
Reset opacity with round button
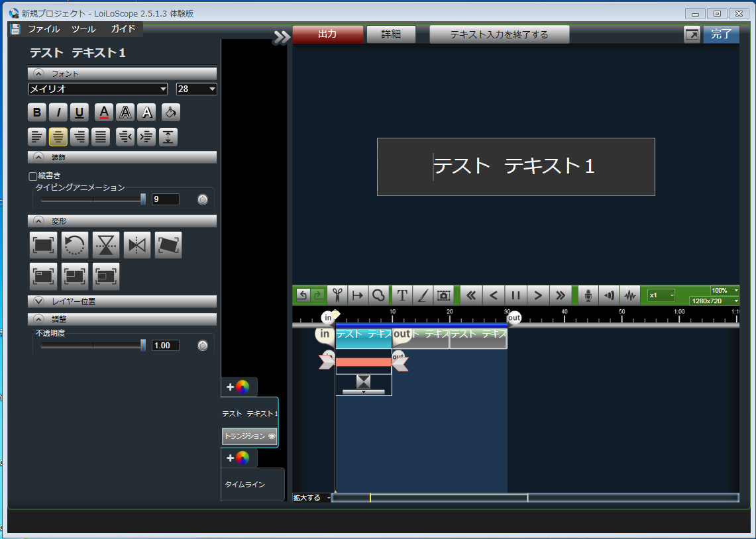[203, 346]
